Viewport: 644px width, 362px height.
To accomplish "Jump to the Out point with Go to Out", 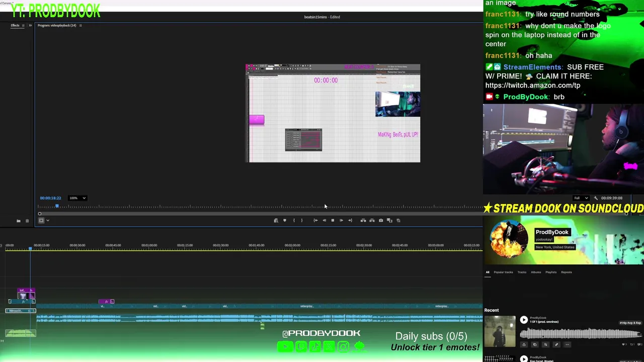I will tap(350, 220).
